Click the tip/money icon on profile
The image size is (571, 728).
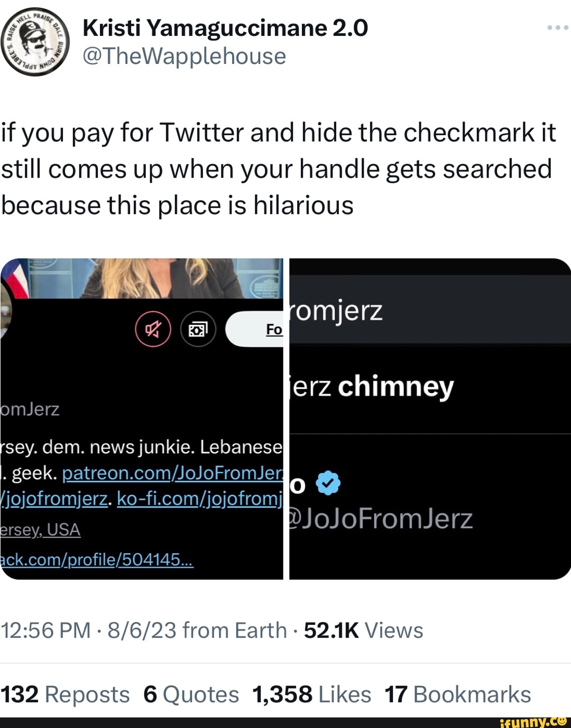(x=198, y=329)
